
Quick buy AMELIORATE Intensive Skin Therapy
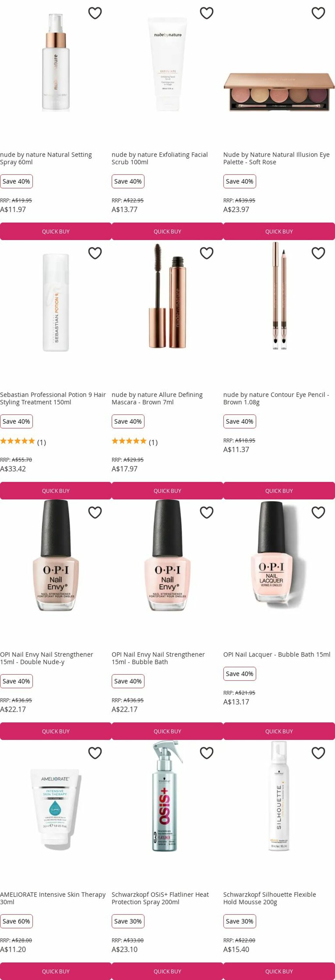tap(56, 971)
